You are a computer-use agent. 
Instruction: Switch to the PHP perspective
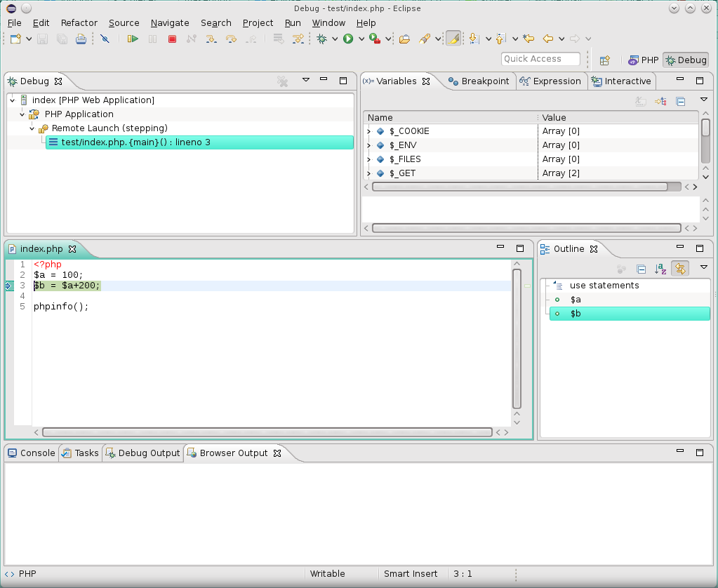pyautogui.click(x=643, y=60)
